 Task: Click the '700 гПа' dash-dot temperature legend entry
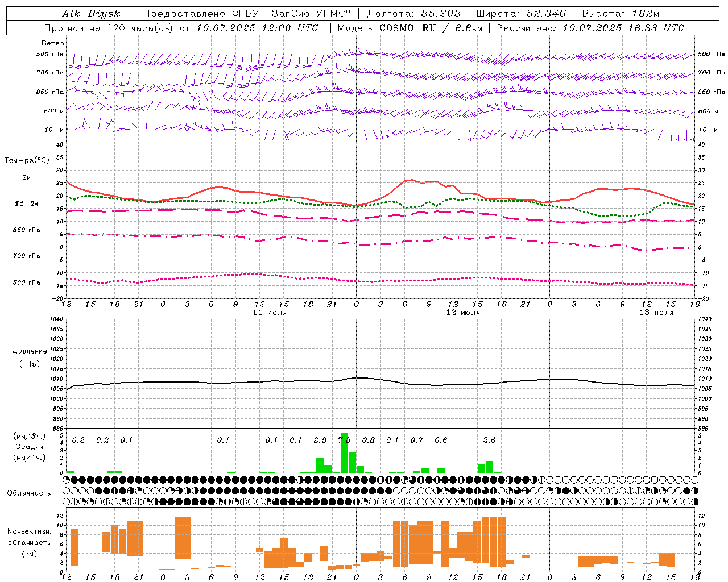tap(27, 259)
